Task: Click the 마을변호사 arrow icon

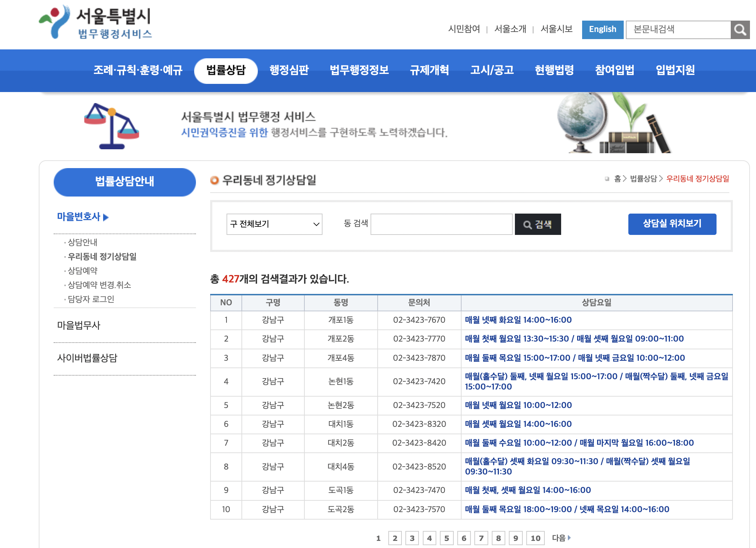Action: 106,217
